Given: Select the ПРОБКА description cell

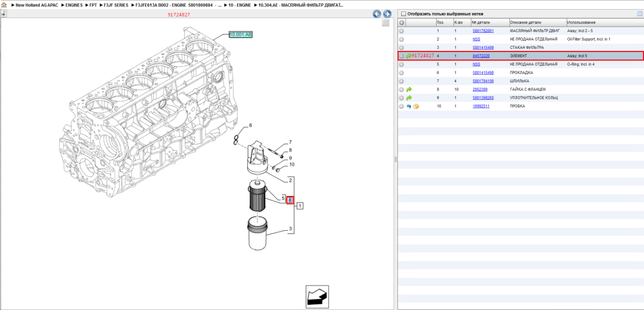Looking at the screenshot, I should 517,106.
